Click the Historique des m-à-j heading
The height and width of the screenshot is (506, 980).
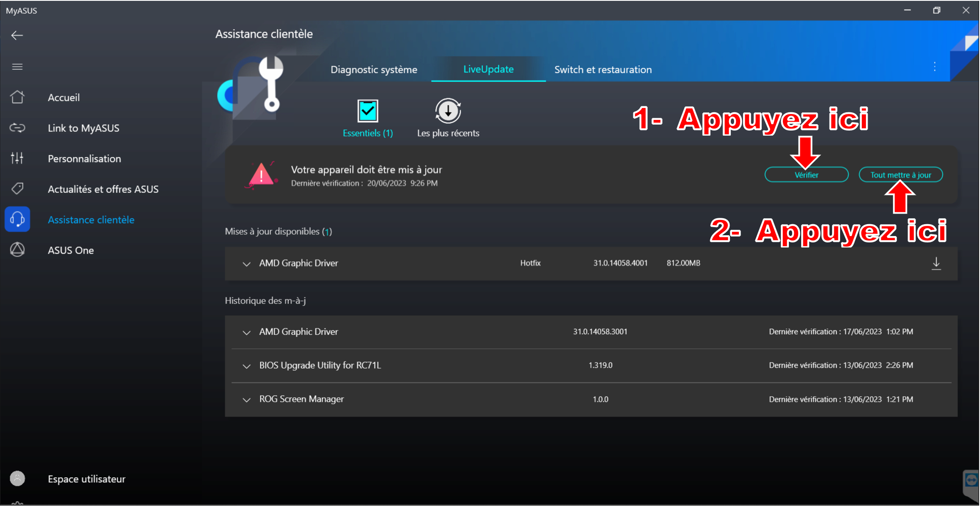265,300
